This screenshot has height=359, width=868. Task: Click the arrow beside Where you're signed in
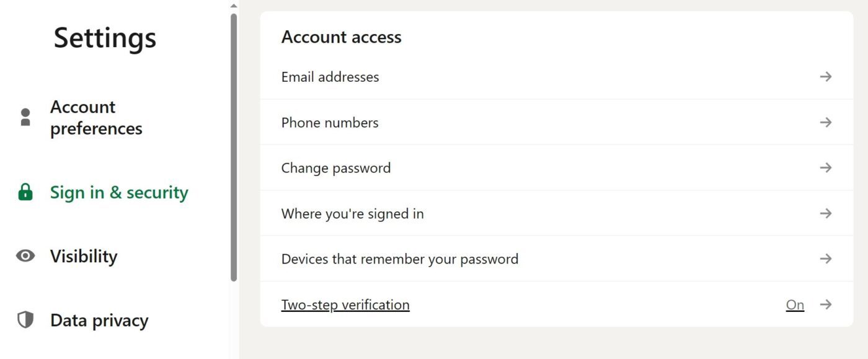pyautogui.click(x=825, y=213)
